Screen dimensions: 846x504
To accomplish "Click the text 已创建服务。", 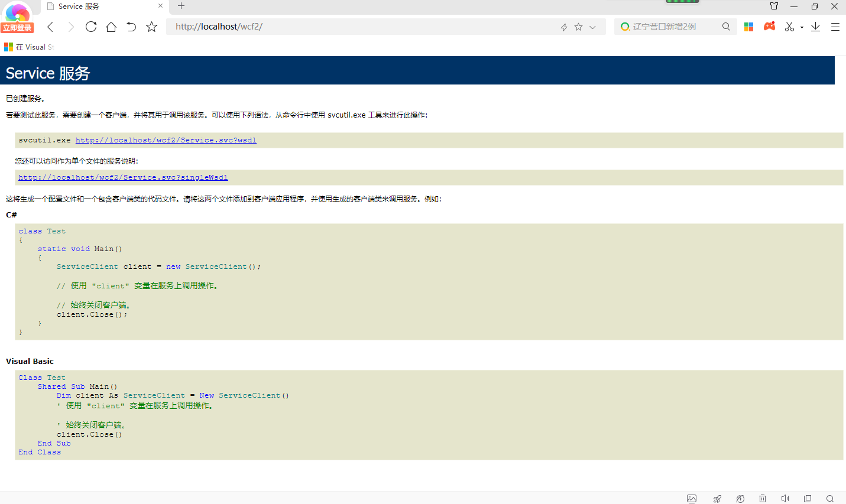I will [25, 99].
